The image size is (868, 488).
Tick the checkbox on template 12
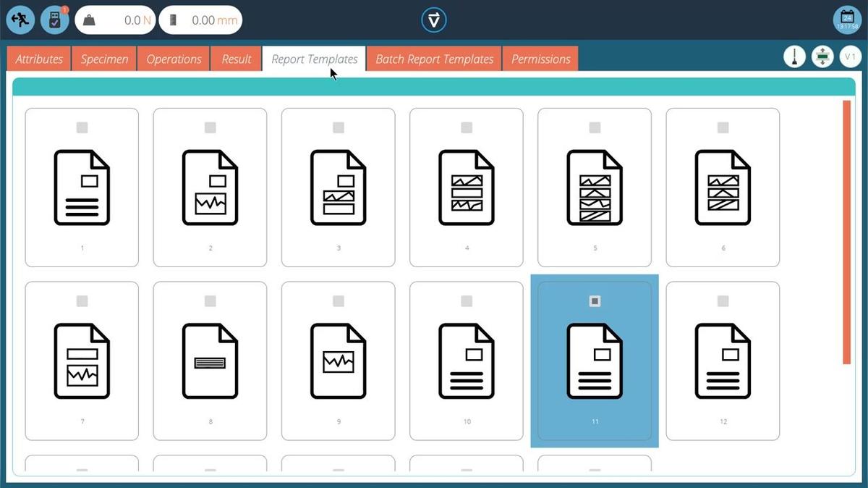pyautogui.click(x=723, y=301)
